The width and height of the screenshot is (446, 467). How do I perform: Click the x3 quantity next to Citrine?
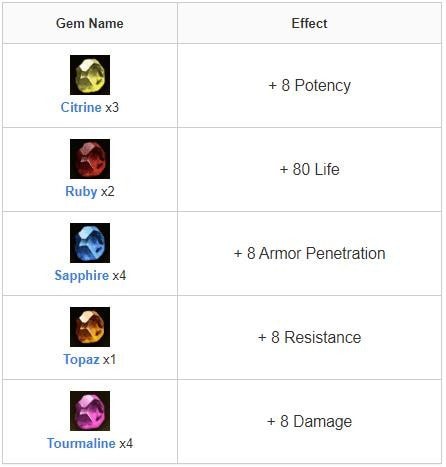coord(112,107)
